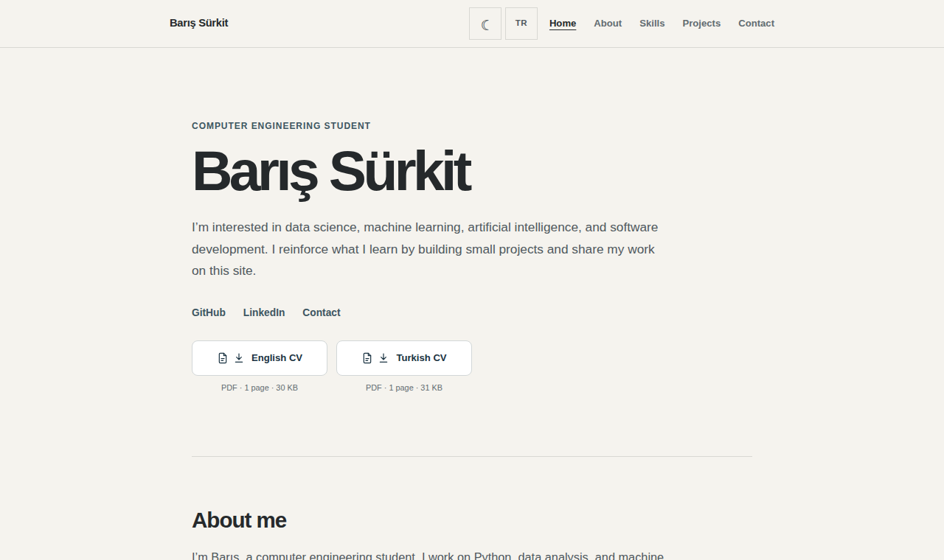Open the Skills nav link

[652, 24]
